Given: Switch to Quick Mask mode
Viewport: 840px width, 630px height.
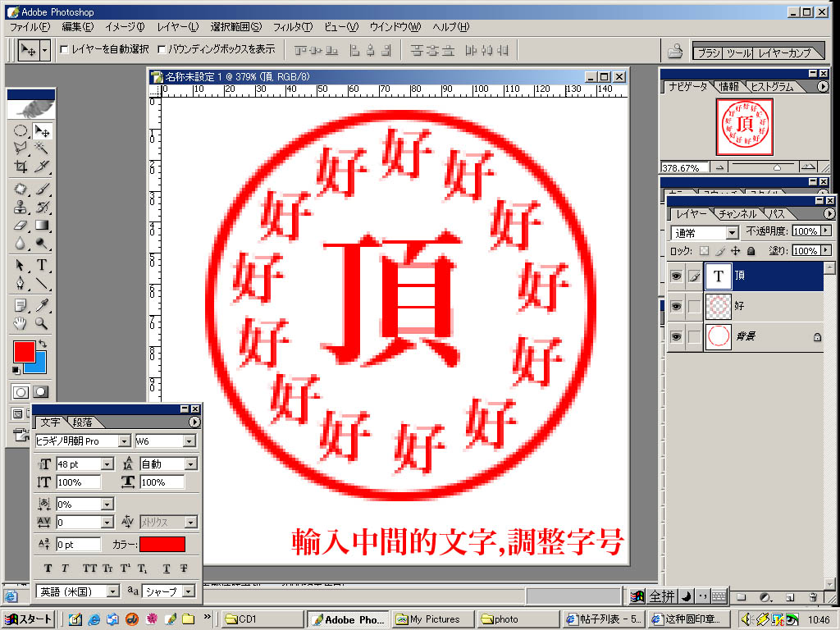Looking at the screenshot, I should [x=41, y=392].
